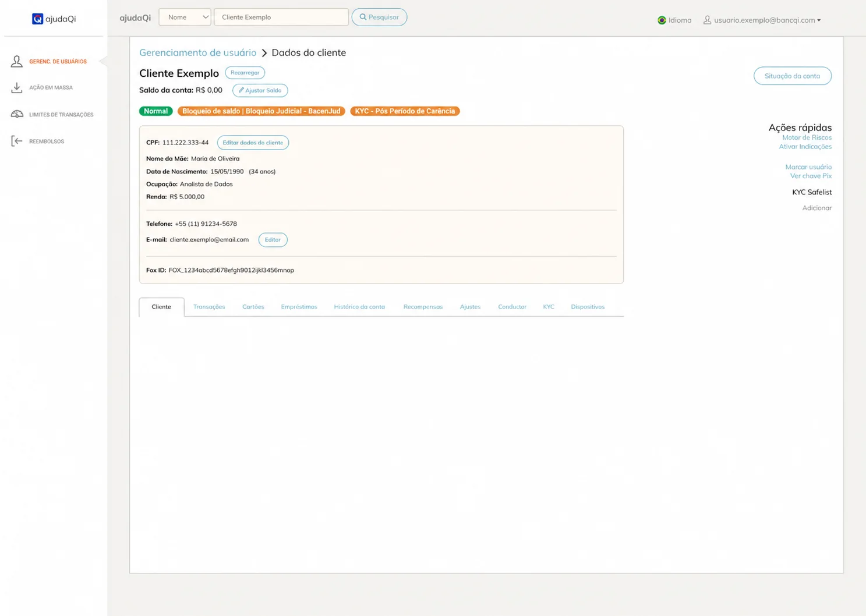Click the Ativar Indicações link
Screen dimensions: 866x616
click(x=805, y=147)
